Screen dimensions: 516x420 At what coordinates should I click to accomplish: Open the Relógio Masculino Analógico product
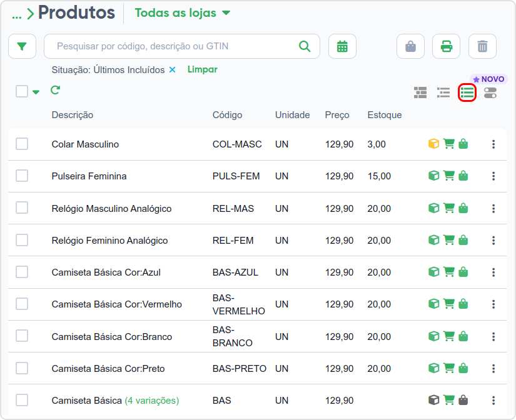tap(111, 209)
